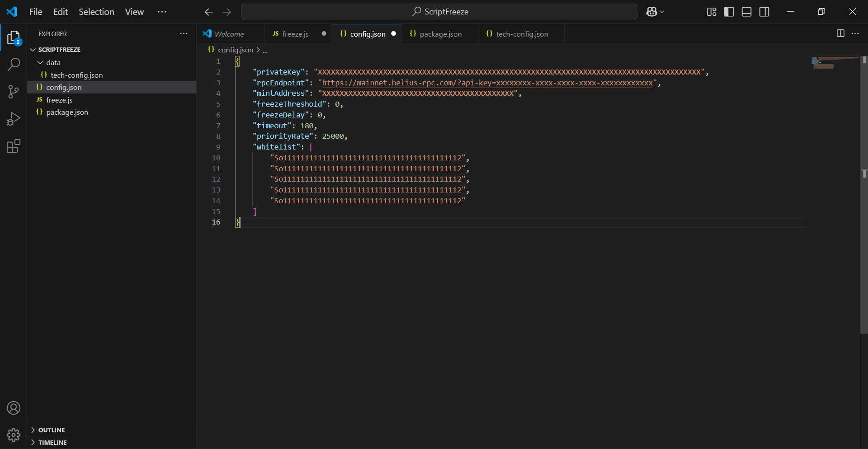Toggle the primary side bar
This screenshot has height=449, width=868.
[729, 12]
